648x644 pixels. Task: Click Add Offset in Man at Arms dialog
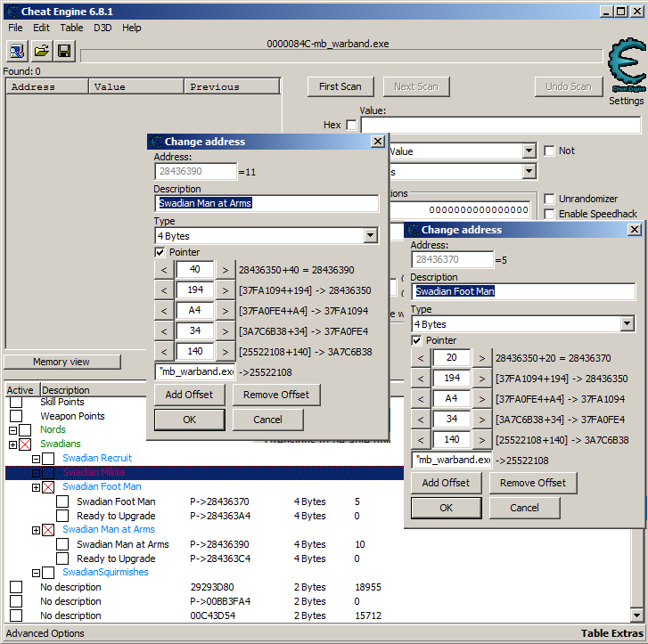coord(190,395)
